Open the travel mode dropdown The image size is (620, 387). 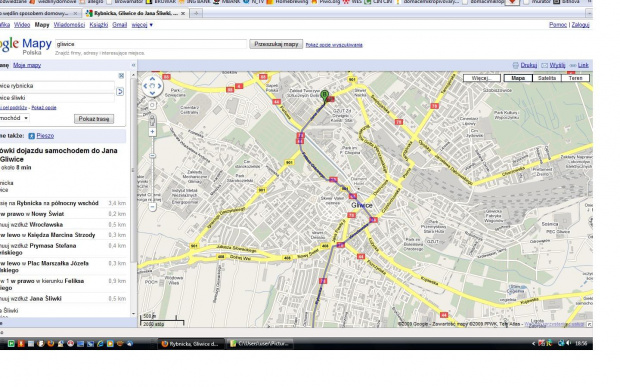[x=14, y=118]
